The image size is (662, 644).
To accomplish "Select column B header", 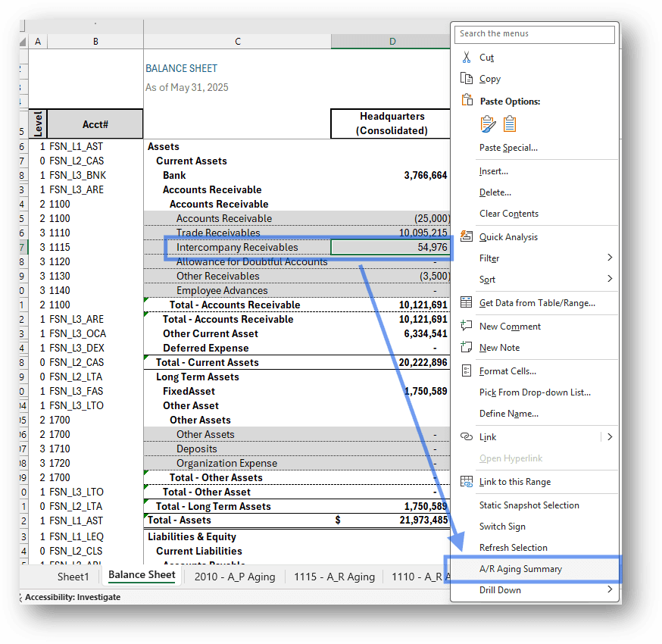I will click(x=95, y=42).
